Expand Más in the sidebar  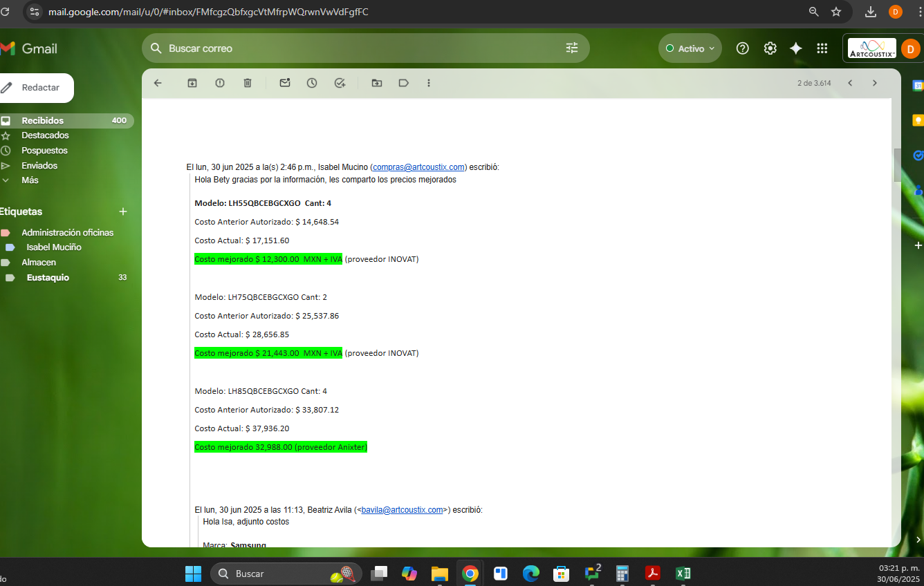[29, 180]
